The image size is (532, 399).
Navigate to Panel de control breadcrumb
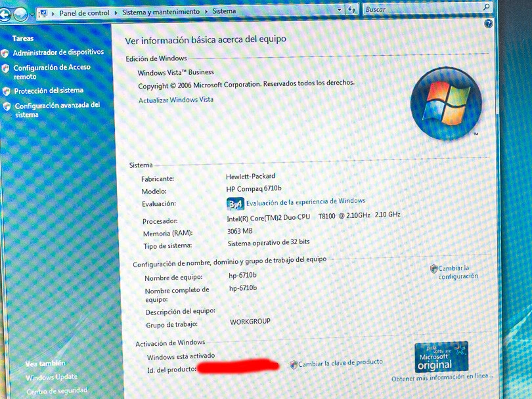pos(84,12)
